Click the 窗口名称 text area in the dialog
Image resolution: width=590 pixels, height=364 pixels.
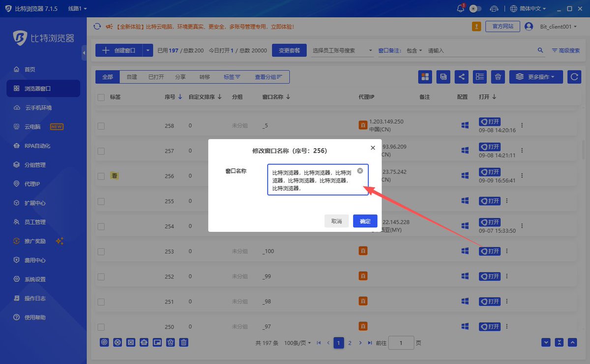coord(318,180)
